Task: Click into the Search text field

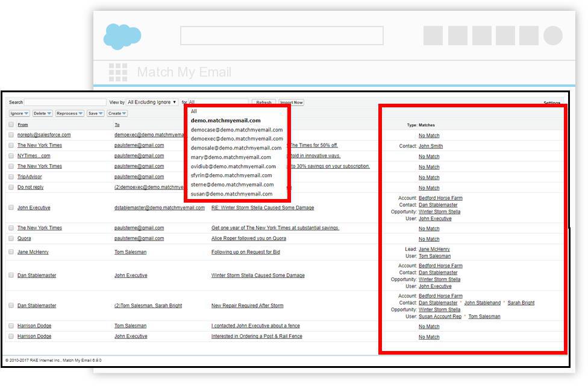Action: [65, 103]
